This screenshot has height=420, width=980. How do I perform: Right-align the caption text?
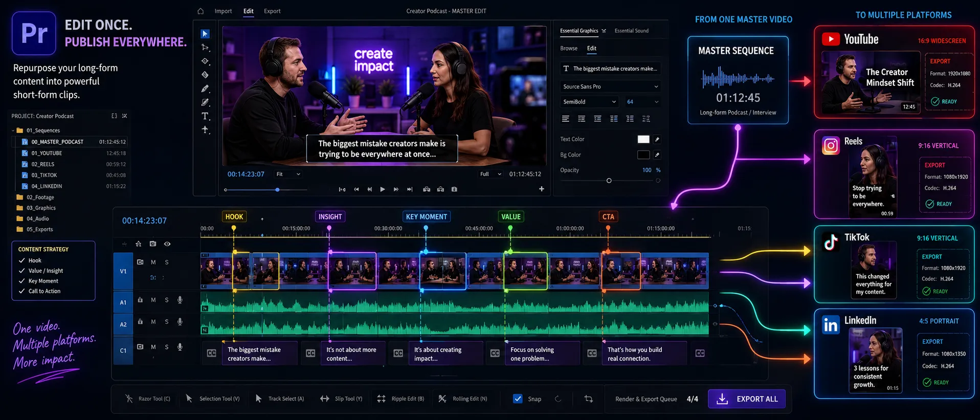pyautogui.click(x=597, y=119)
